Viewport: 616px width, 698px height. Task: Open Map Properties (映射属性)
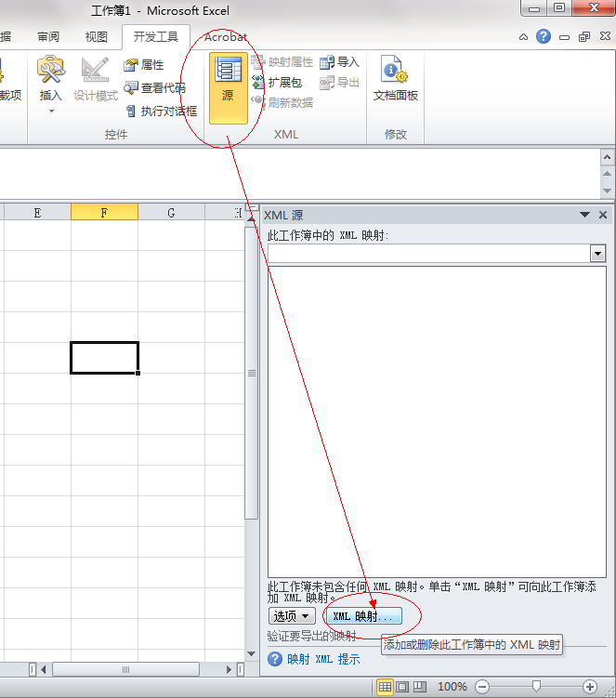tap(282, 62)
